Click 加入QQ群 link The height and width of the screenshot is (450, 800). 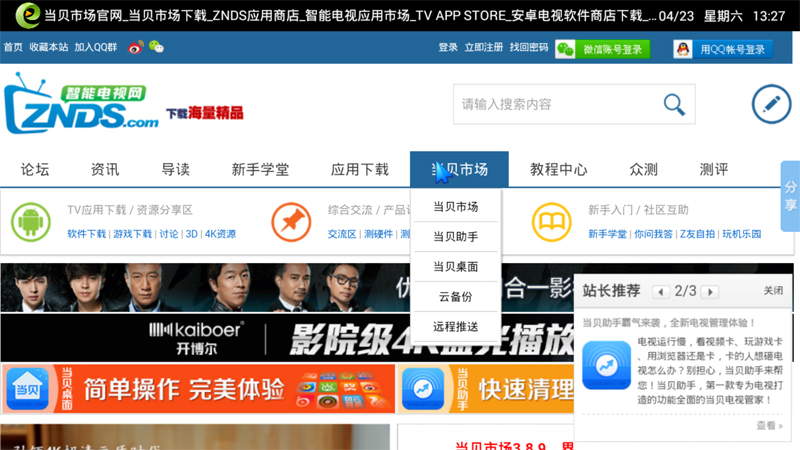pos(95,47)
